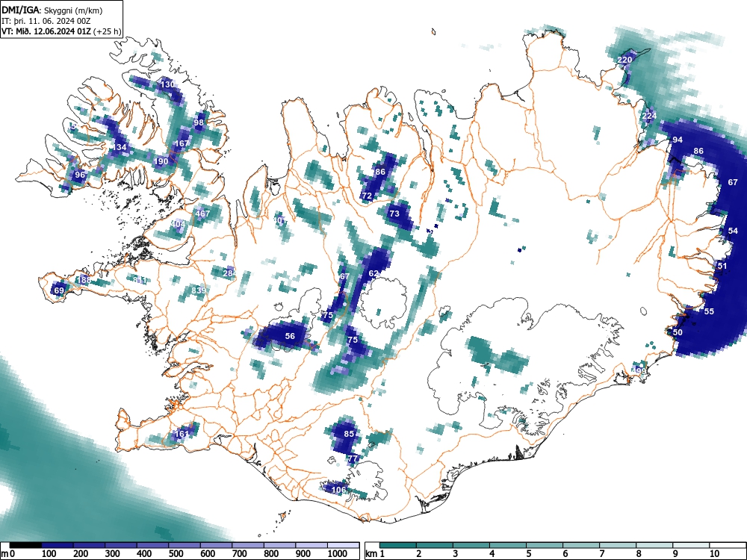Click the 'IT: þri. 11. 06. 2024 00Z' line
747x560 pixels.
click(46, 21)
